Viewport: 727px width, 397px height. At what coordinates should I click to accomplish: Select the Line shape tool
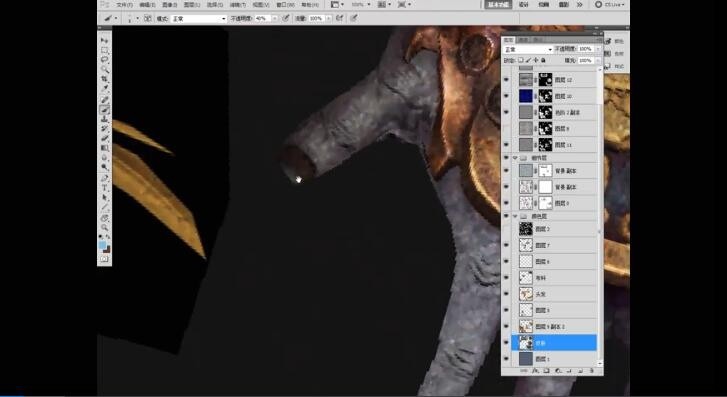104,208
